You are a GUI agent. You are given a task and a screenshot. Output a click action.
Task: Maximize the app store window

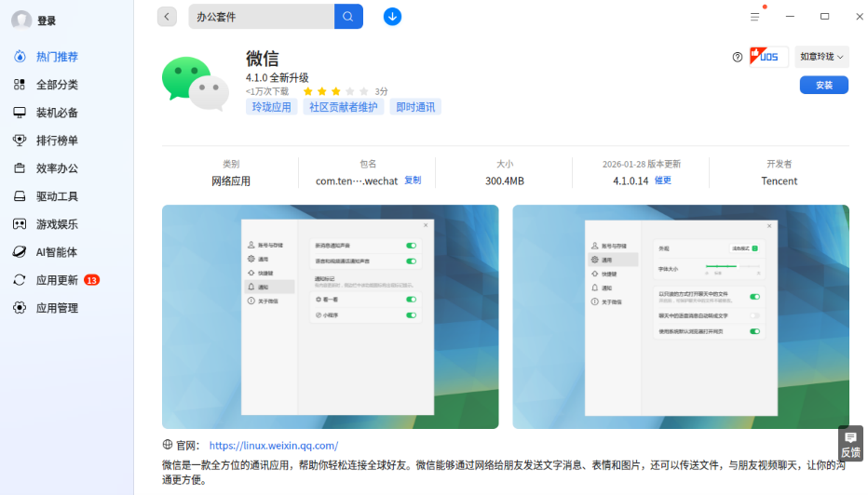(x=825, y=17)
